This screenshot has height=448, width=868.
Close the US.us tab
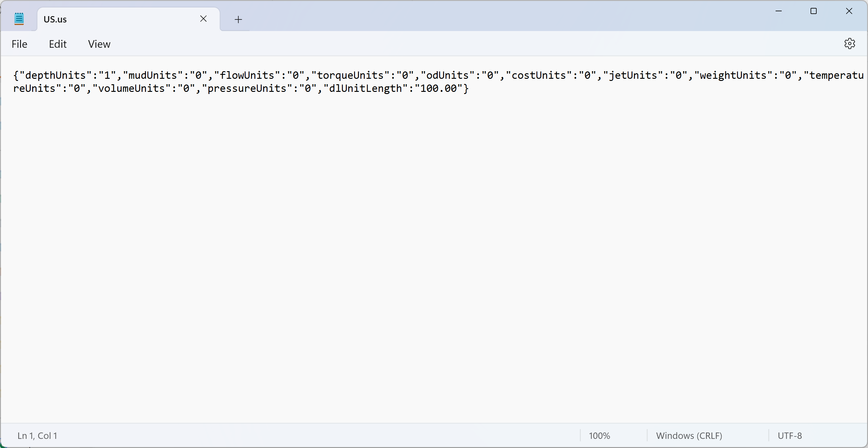tap(203, 19)
